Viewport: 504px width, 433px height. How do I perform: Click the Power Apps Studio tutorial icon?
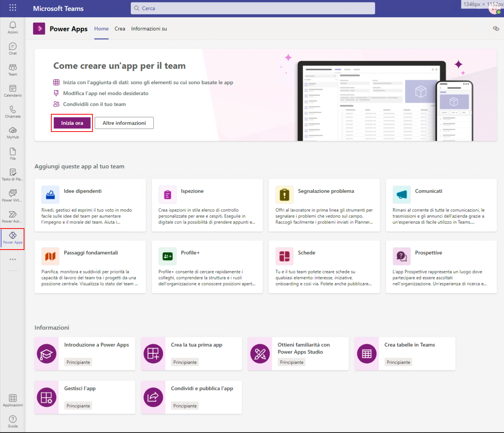tap(260, 354)
